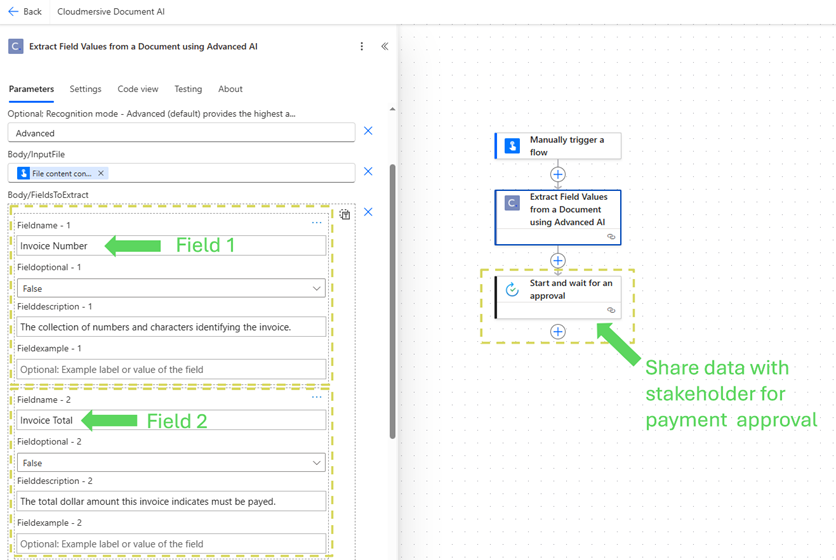Click the Cloudmersive connector icon in panel header
This screenshot has height=560, width=836.
pos(15,46)
